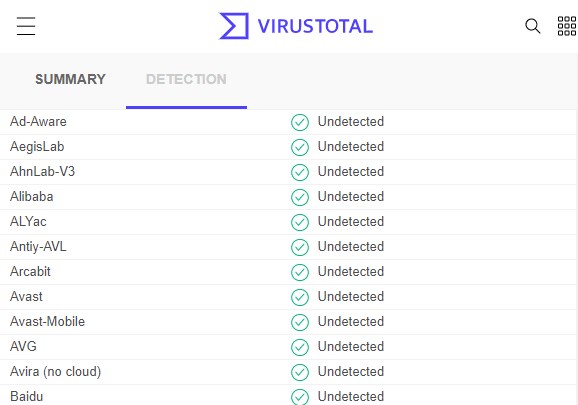Click Undetected result for Alibaba
Screen dimensions: 578x405
click(x=351, y=196)
